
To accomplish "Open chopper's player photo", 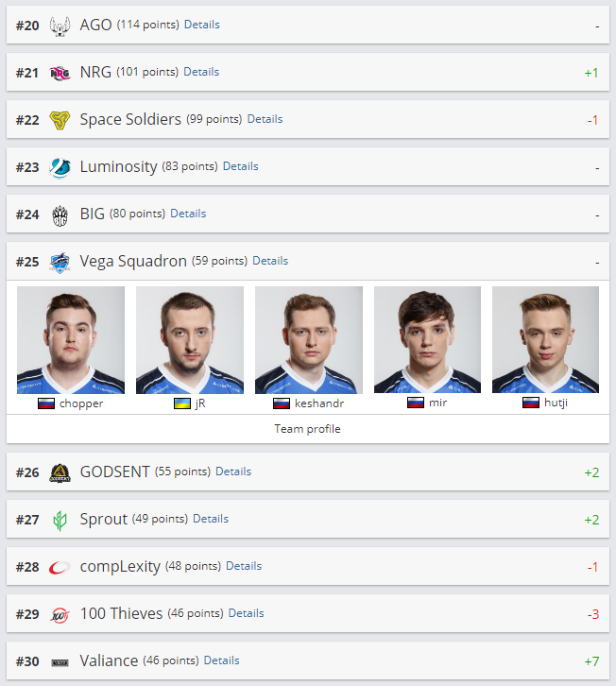I will coord(71,340).
